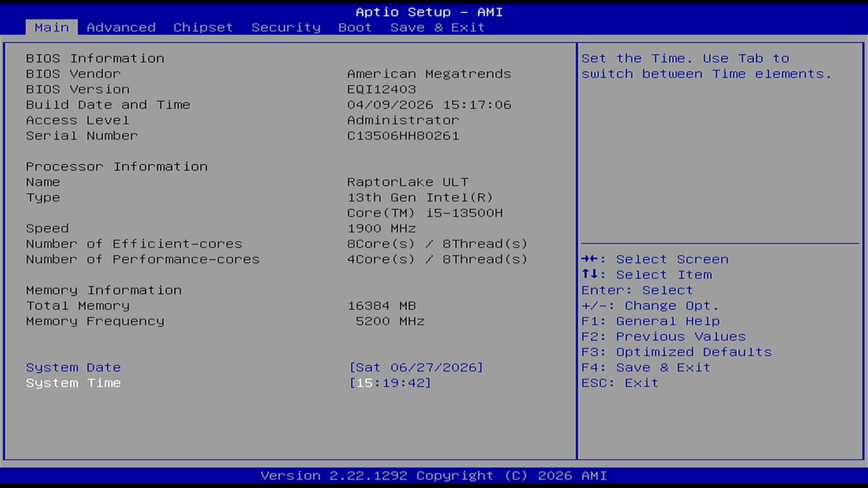
Task: Click the speed value 1900 MHz
Action: [381, 228]
